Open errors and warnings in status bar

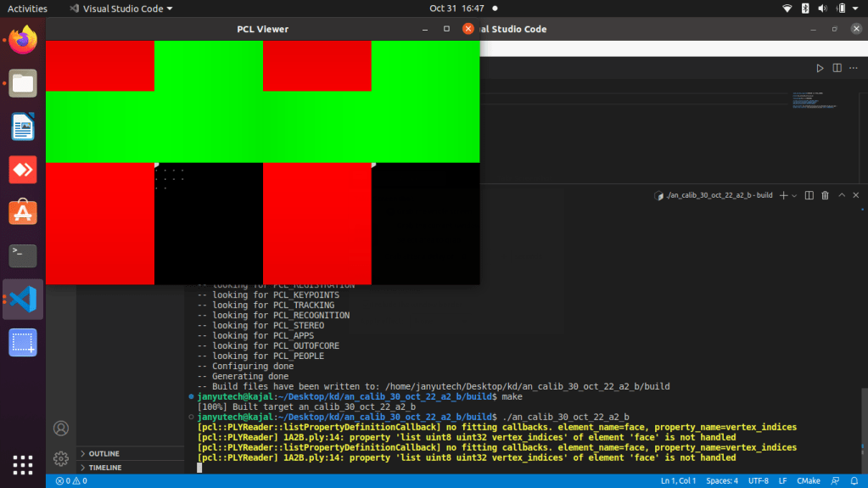[x=70, y=481]
